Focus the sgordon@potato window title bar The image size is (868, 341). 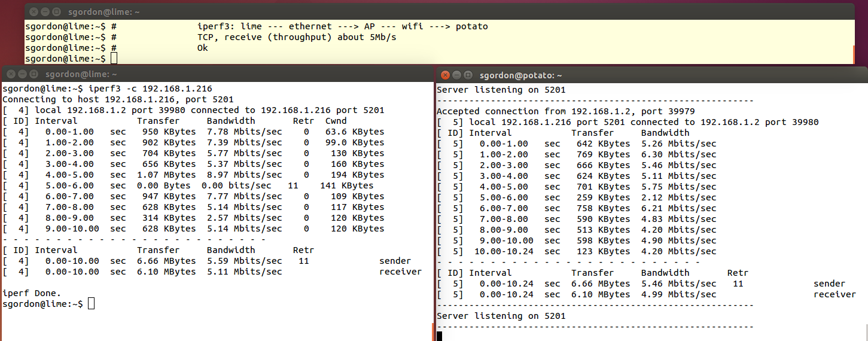point(598,75)
